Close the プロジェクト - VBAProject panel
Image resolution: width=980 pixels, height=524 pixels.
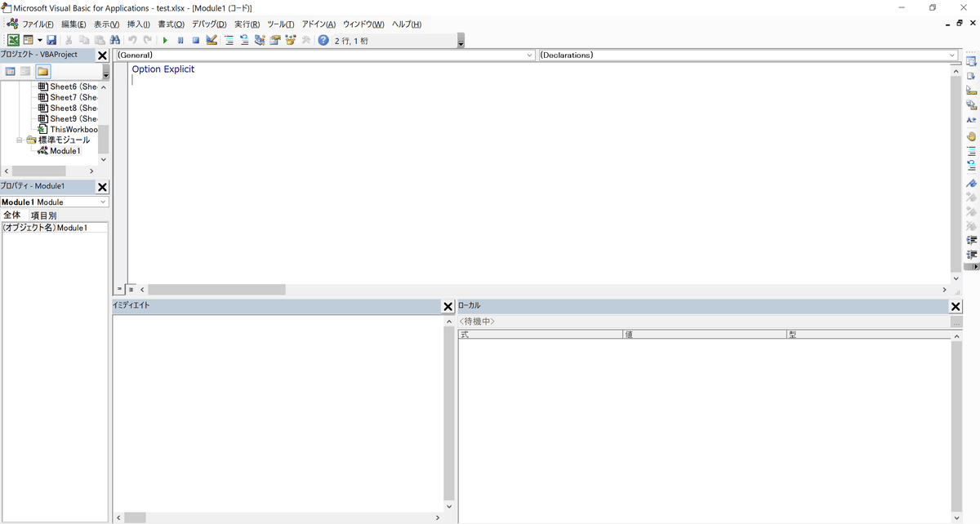pyautogui.click(x=102, y=56)
